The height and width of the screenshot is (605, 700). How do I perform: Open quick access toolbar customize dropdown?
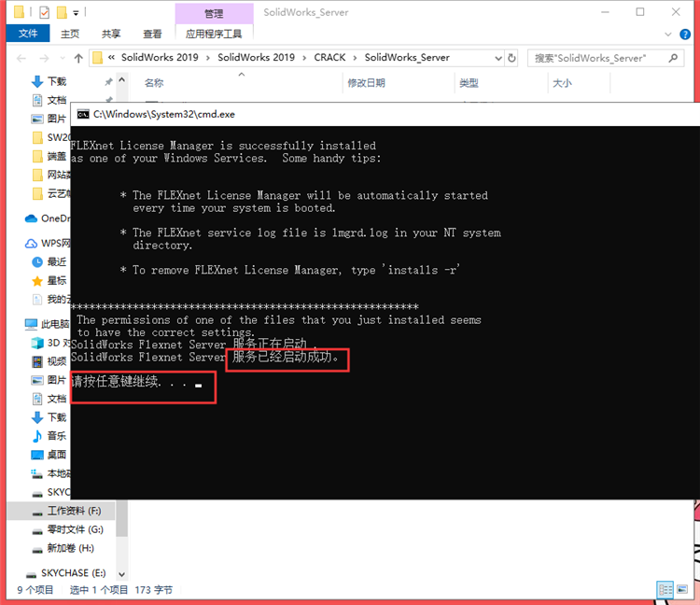tap(76, 13)
